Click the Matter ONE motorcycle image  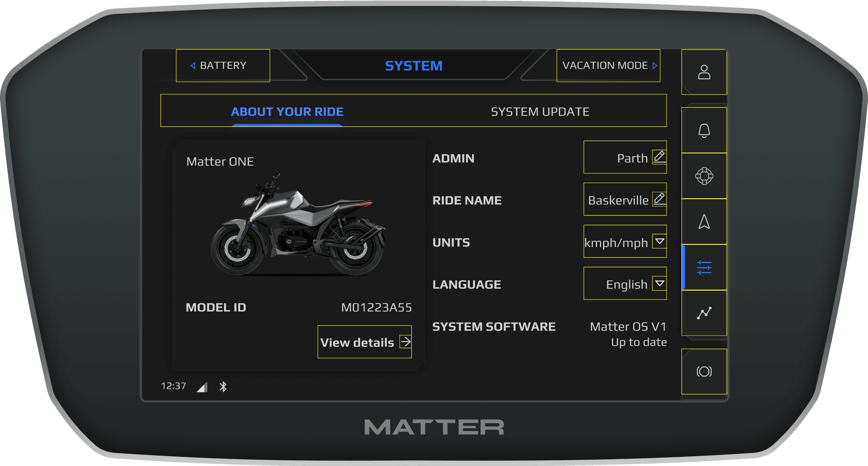(299, 224)
